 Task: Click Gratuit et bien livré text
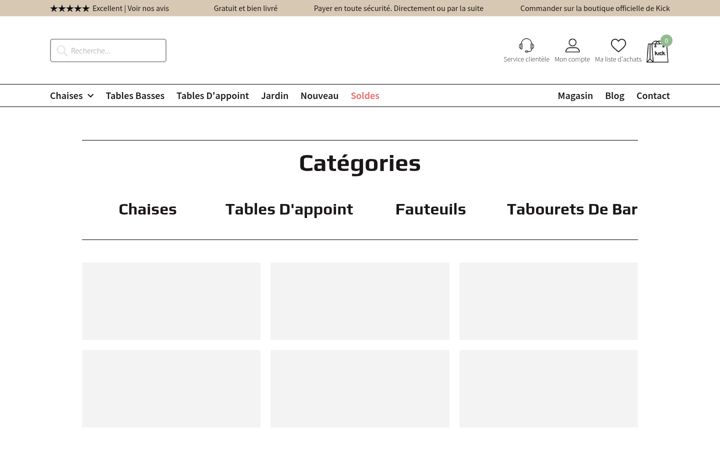pos(245,8)
